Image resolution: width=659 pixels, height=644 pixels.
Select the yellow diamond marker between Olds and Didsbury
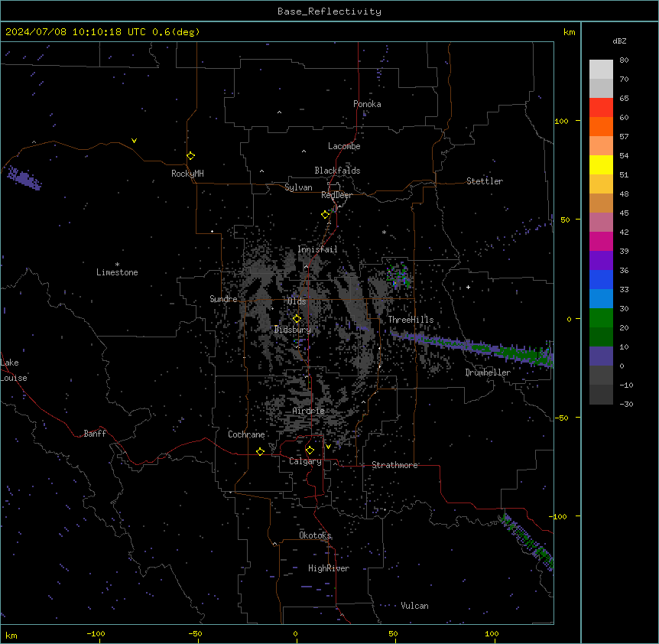297,318
